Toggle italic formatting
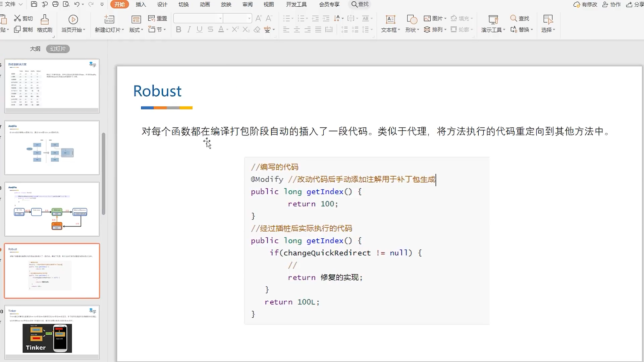 [189, 29]
